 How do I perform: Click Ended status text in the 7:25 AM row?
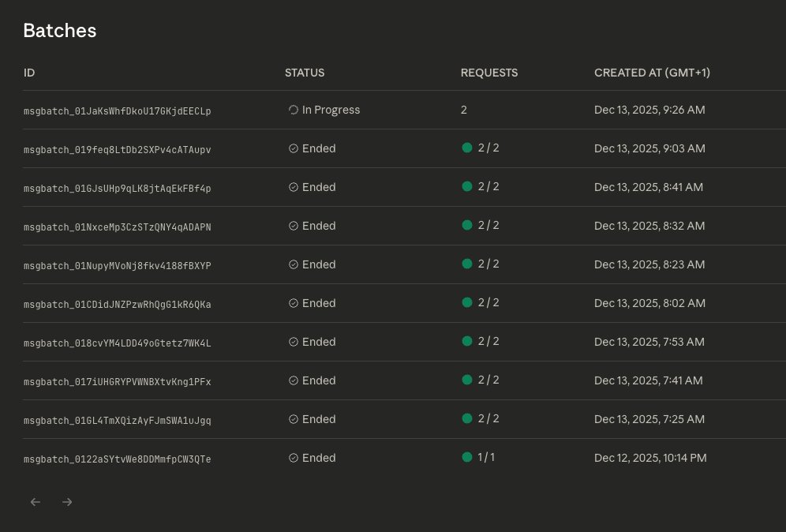coord(319,419)
